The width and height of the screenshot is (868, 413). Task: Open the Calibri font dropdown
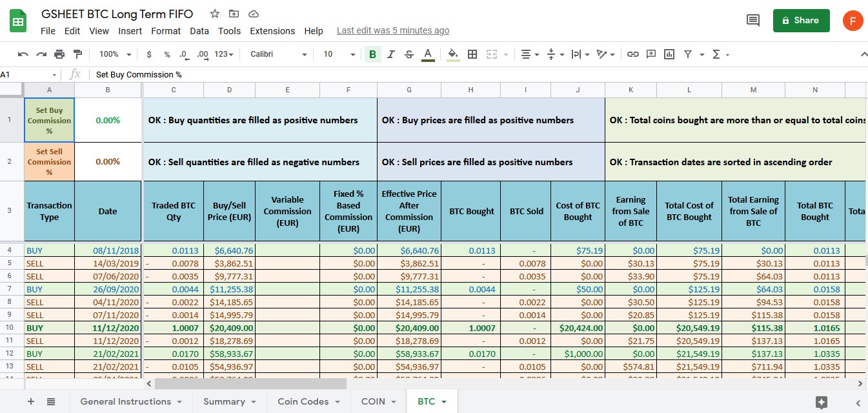click(x=278, y=54)
